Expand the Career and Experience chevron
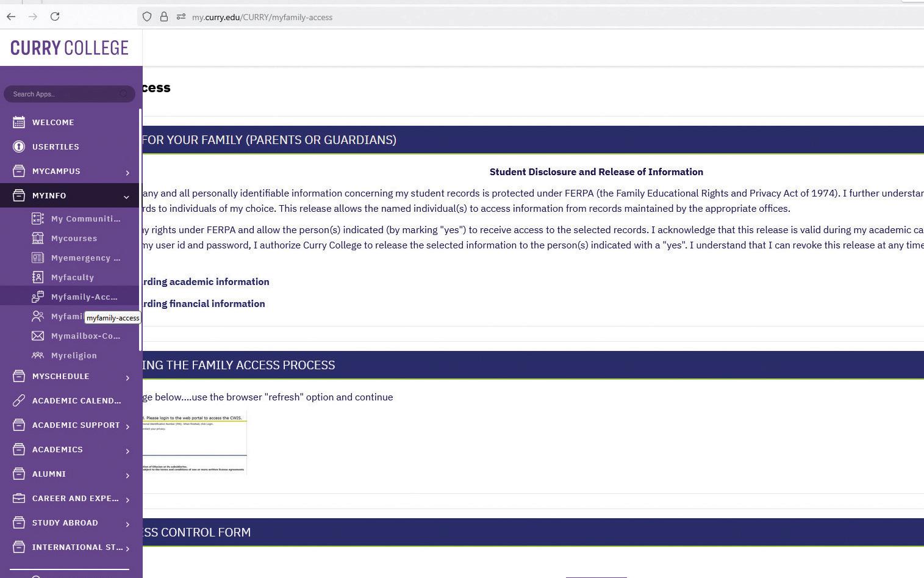Image resolution: width=924 pixels, height=578 pixels. [x=127, y=500]
